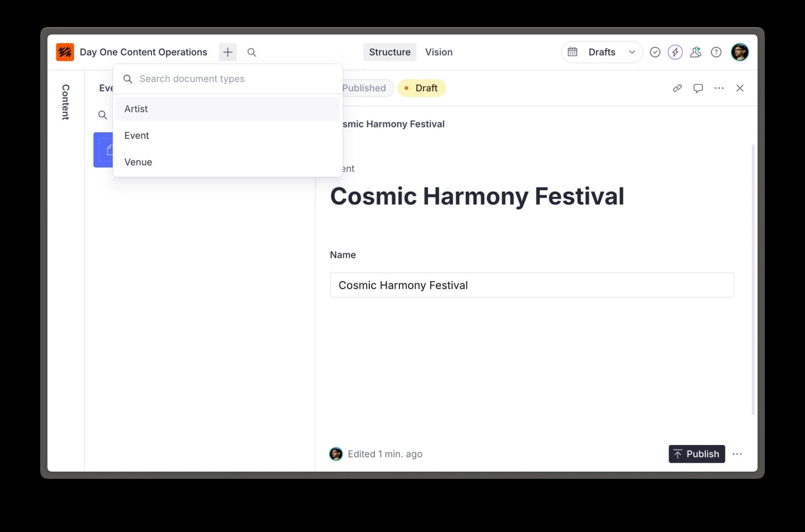Viewport: 805px width, 532px height.
Task: Click editor avatar next to Edited
Action: click(336, 454)
